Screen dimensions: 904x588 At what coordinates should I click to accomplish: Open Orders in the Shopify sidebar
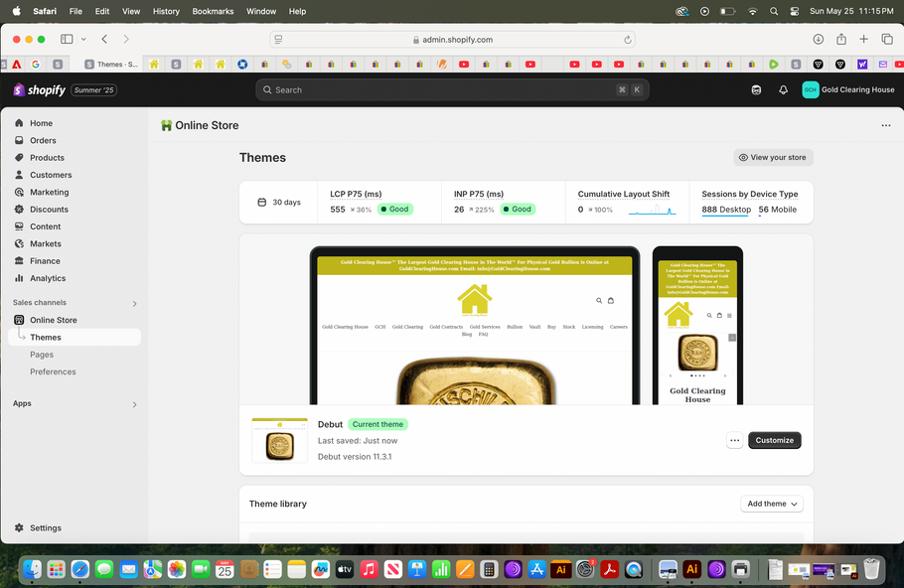click(x=43, y=140)
